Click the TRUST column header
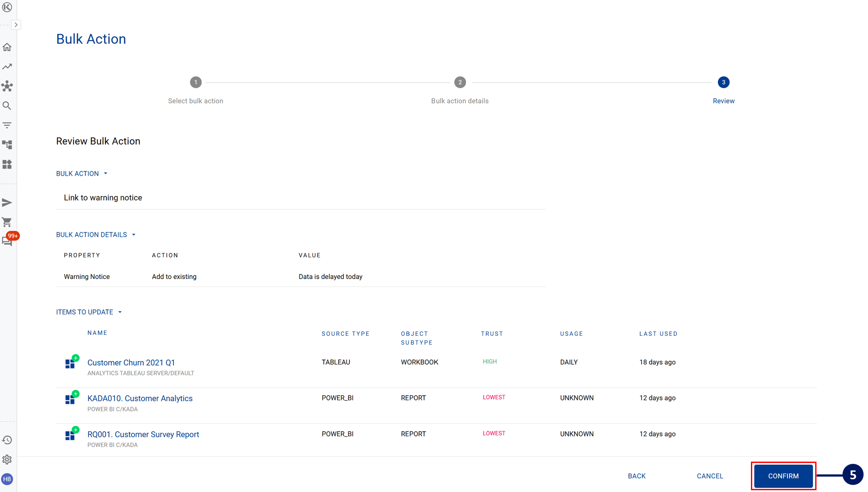 tap(492, 334)
